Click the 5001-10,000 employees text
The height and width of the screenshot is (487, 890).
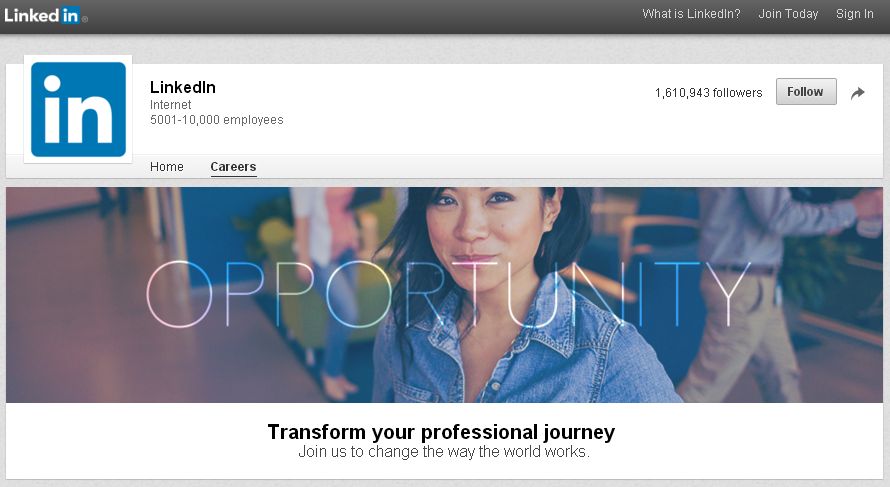point(216,120)
